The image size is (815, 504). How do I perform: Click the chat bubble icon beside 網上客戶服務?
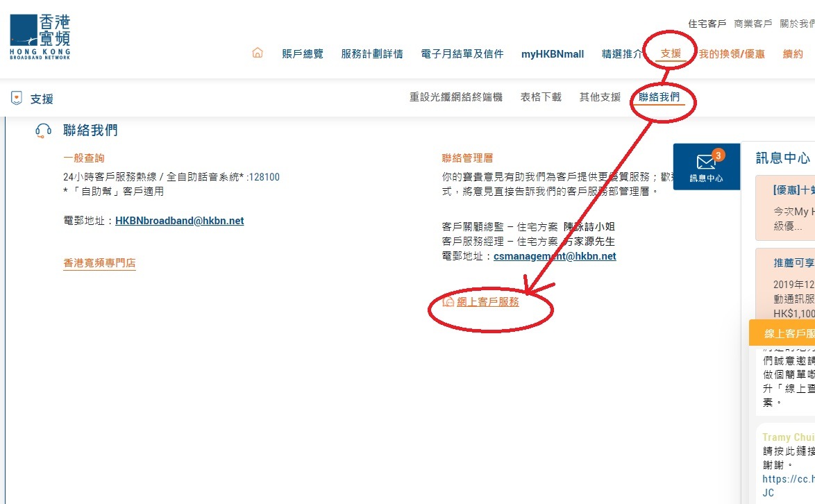click(x=448, y=302)
